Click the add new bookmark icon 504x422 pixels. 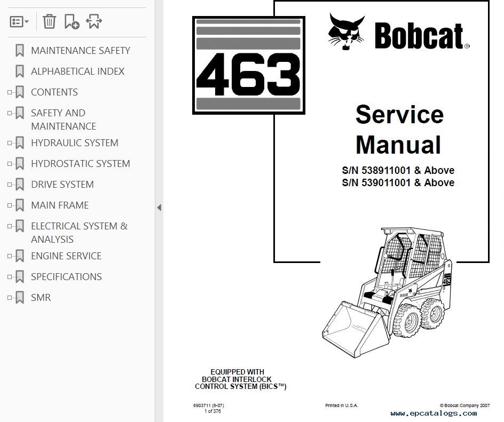pos(72,21)
